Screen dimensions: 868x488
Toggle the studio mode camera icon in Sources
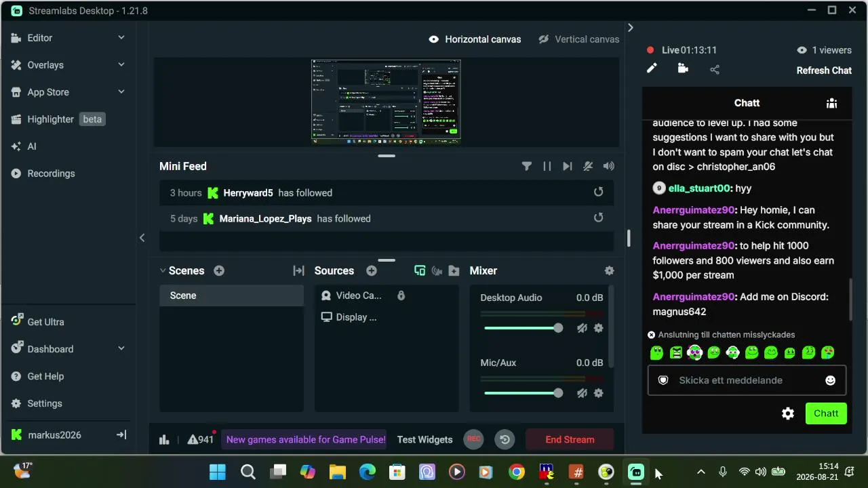(x=437, y=270)
